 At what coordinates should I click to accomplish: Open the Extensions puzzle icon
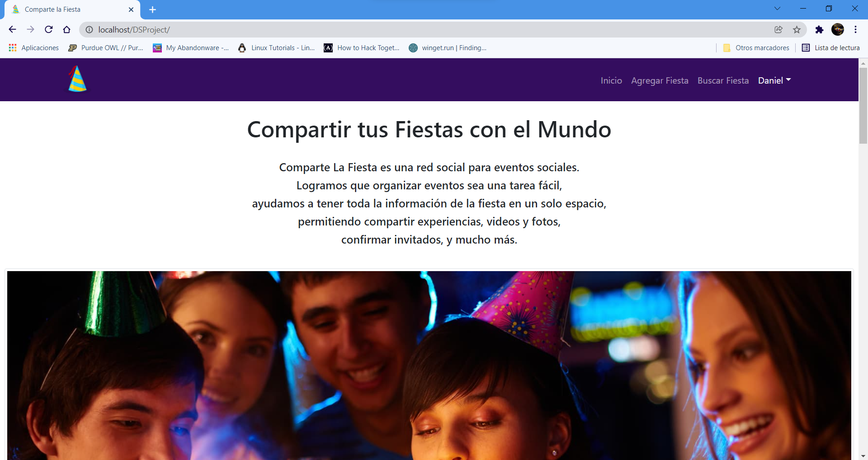tap(819, 29)
